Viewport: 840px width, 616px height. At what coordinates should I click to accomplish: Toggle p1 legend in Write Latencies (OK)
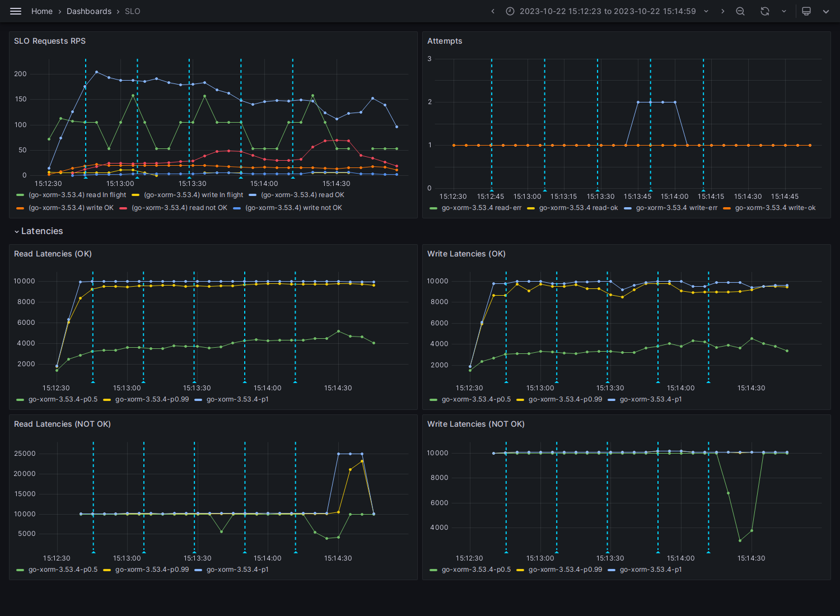point(651,399)
